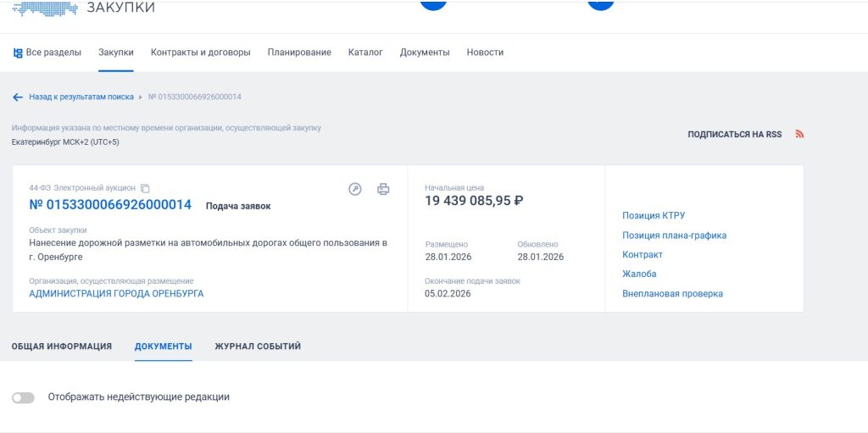Click the initial price 19 439 085,95 ₽
Image resolution: width=868 pixels, height=433 pixels.
(474, 201)
